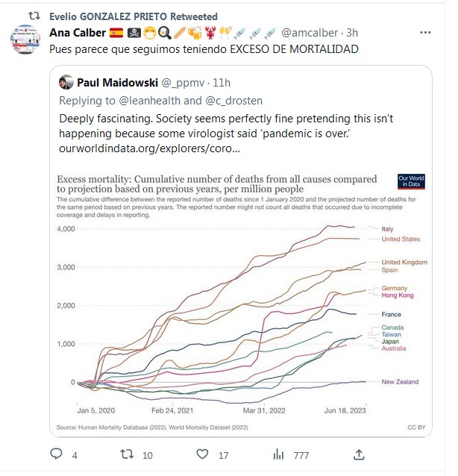Click Ana Calber's profile avatar
Screen dimensions: 458x476
[25, 42]
